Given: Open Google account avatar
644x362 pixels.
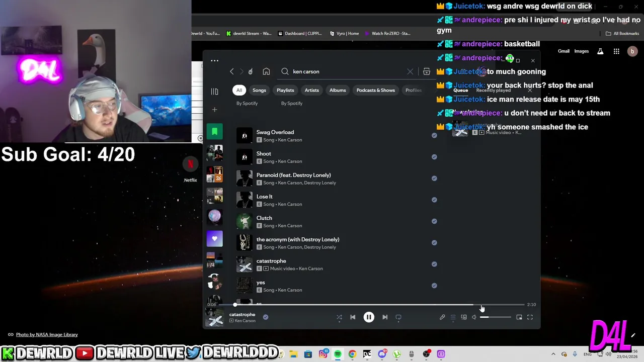Looking at the screenshot, I should 632,51.
